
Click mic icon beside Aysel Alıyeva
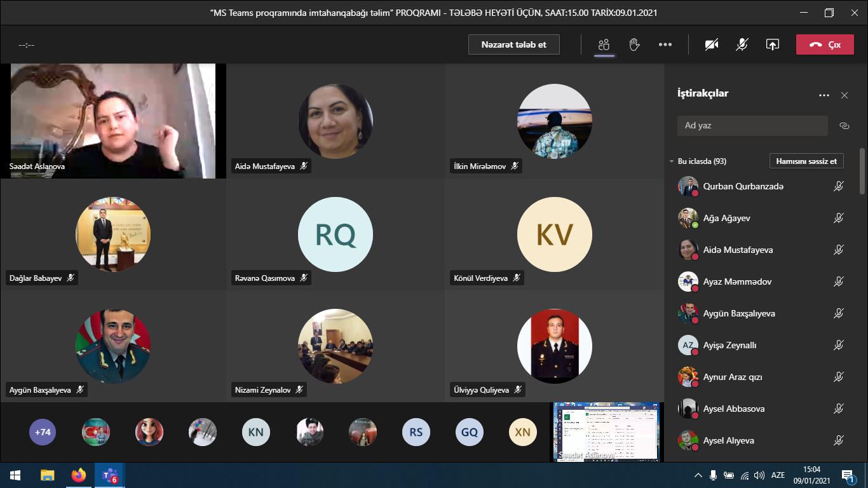click(x=839, y=440)
